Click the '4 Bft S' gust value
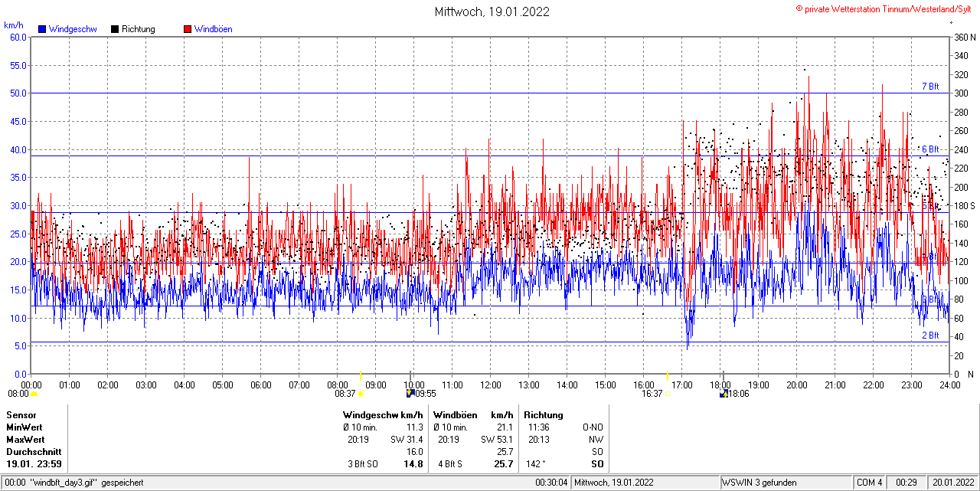This screenshot has width=980, height=491. [452, 464]
